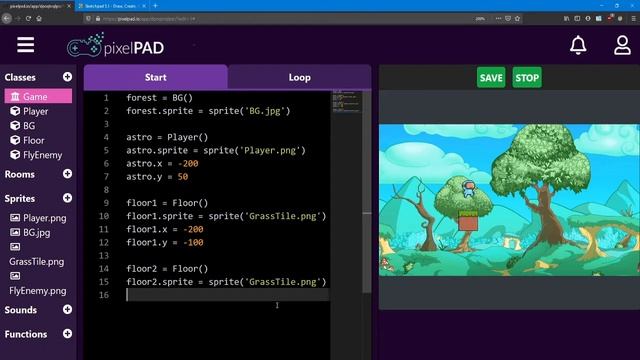Reload the page in browser
Image resolution: width=640 pixels, height=360 pixels.
28,18
